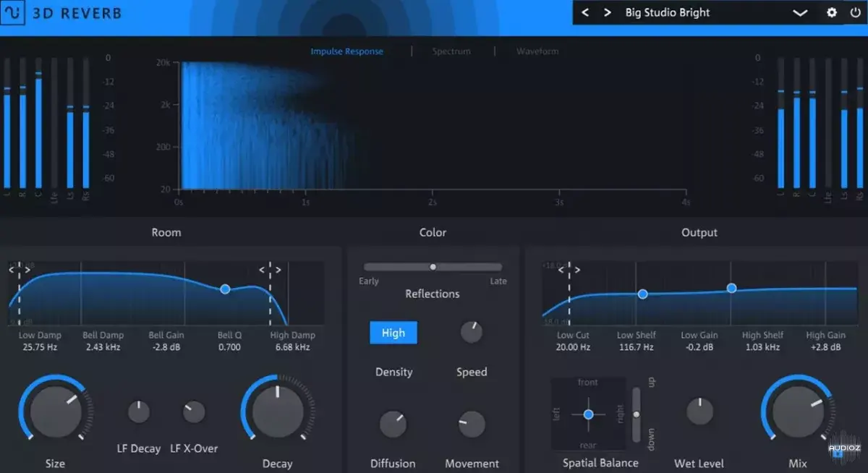868x473 pixels.
Task: Switch to Spectrum view
Action: coord(451,51)
